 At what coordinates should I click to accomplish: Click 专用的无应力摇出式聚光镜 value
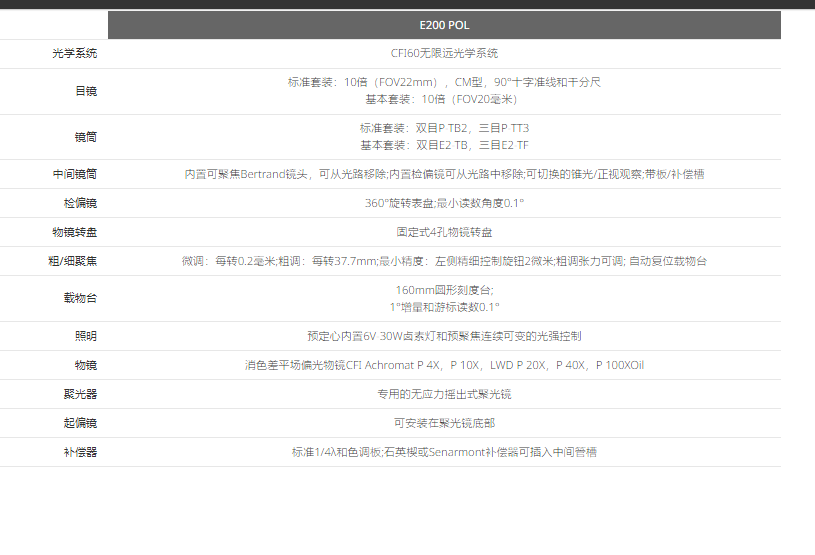point(444,394)
